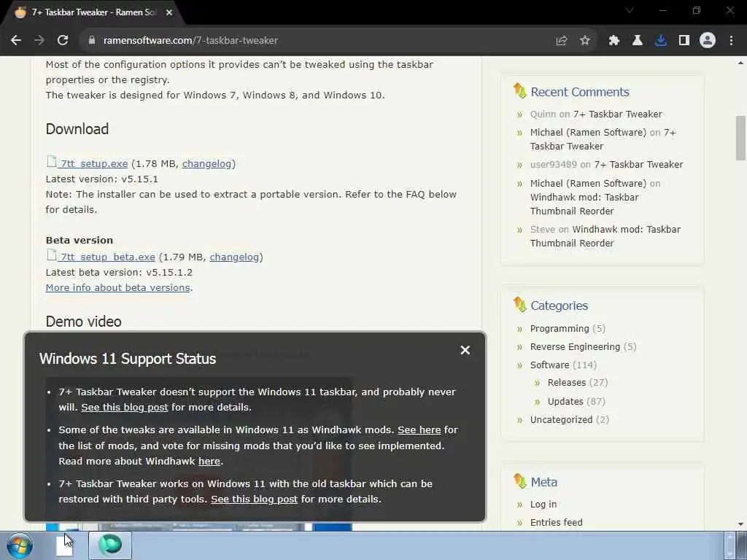Open the tab search chevron
This screenshot has width=747, height=560.
coord(630,10)
